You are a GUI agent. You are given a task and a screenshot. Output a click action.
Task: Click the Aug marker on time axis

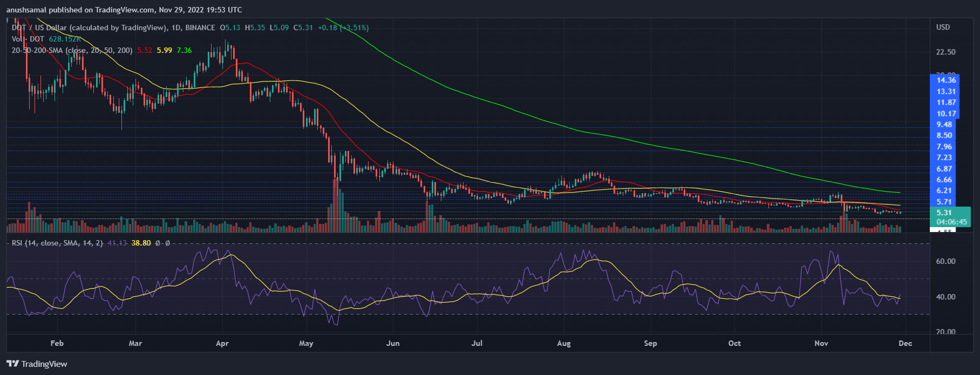pyautogui.click(x=563, y=344)
